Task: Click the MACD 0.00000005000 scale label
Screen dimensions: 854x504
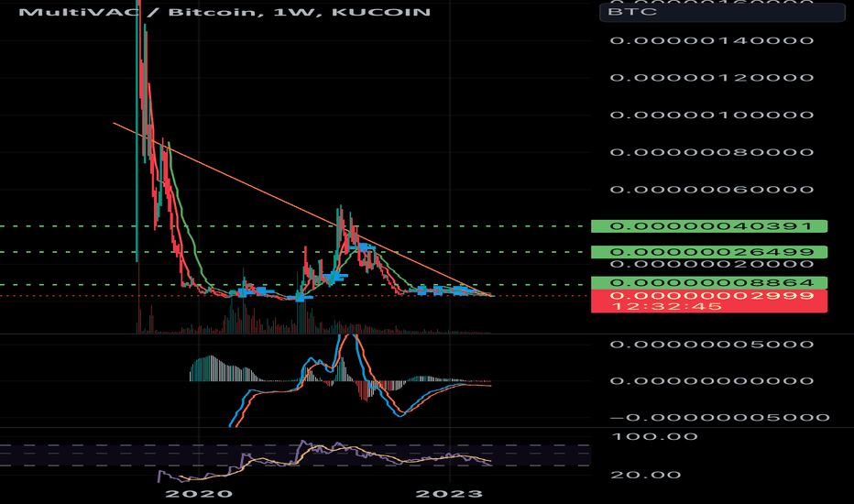Action: pyautogui.click(x=712, y=345)
